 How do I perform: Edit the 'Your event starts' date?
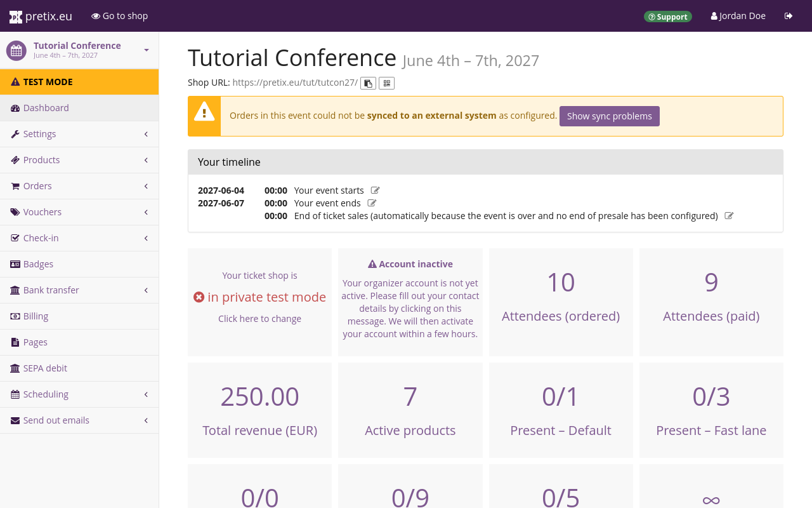coord(376,190)
